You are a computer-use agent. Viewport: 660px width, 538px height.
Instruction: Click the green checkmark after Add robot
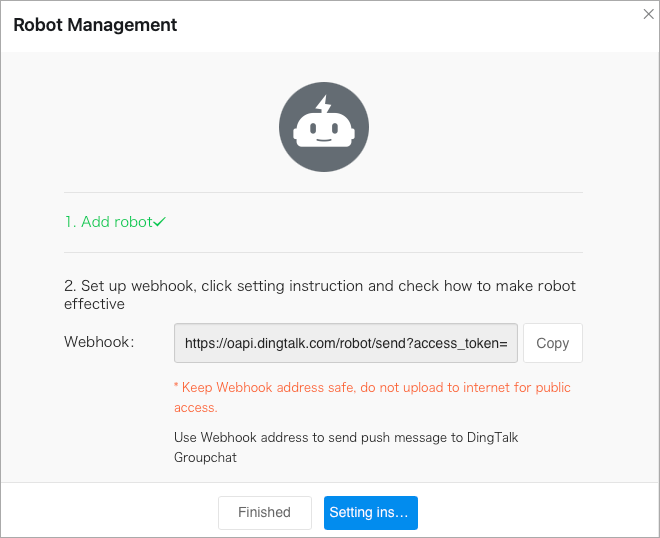coord(159,222)
